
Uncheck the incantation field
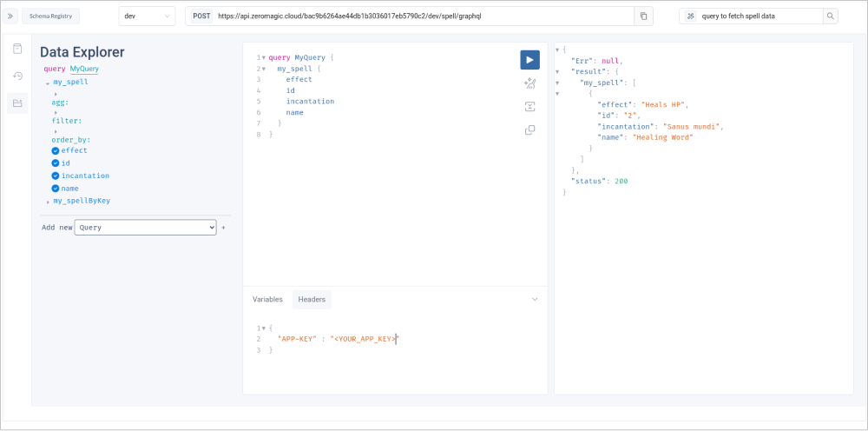tap(56, 176)
